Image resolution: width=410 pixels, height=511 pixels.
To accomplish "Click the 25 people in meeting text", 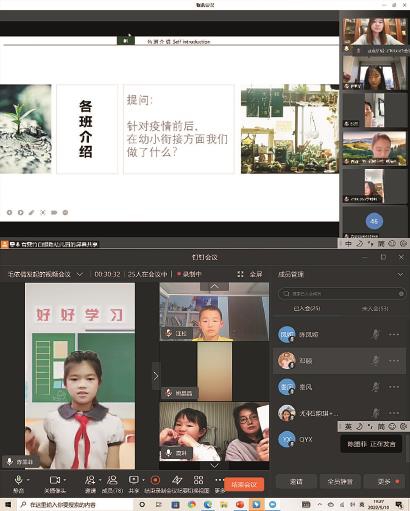I will tap(147, 274).
